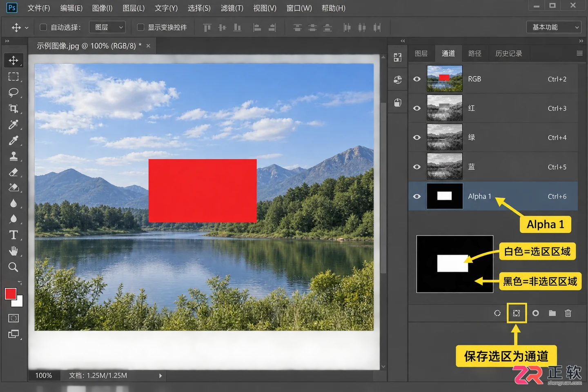This screenshot has width=588, height=392.
Task: Select the Eraser tool
Action: point(13,172)
